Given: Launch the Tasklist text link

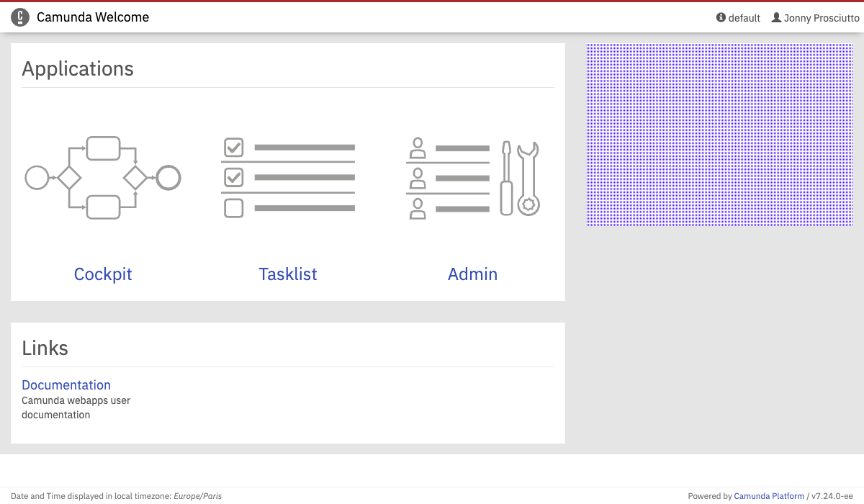Looking at the screenshot, I should [288, 274].
